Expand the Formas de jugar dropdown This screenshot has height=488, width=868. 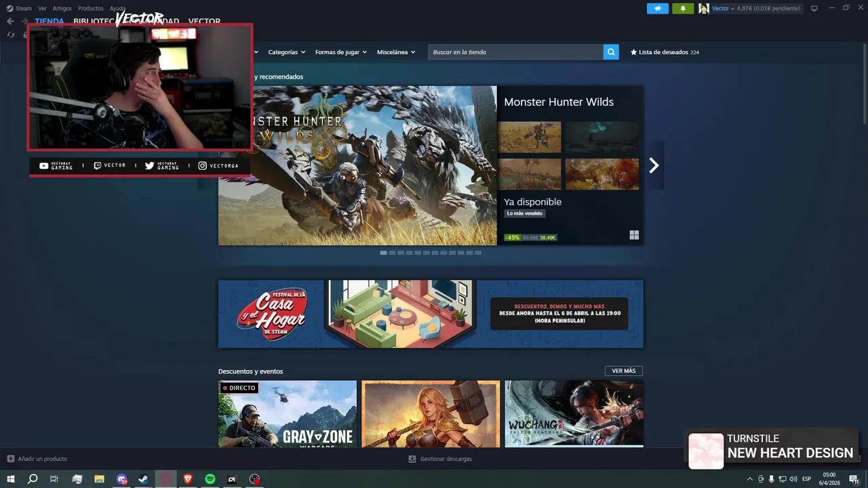click(x=340, y=52)
